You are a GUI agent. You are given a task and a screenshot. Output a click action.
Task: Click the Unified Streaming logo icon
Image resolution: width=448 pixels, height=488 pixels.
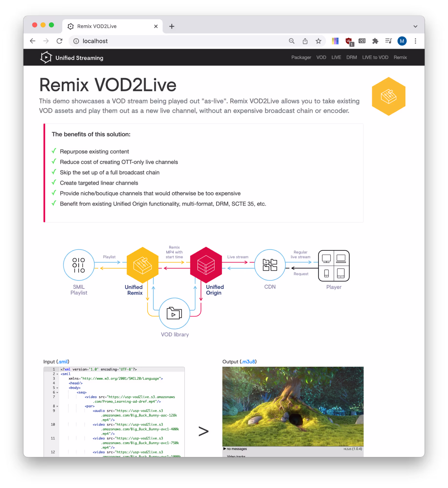pos(46,57)
